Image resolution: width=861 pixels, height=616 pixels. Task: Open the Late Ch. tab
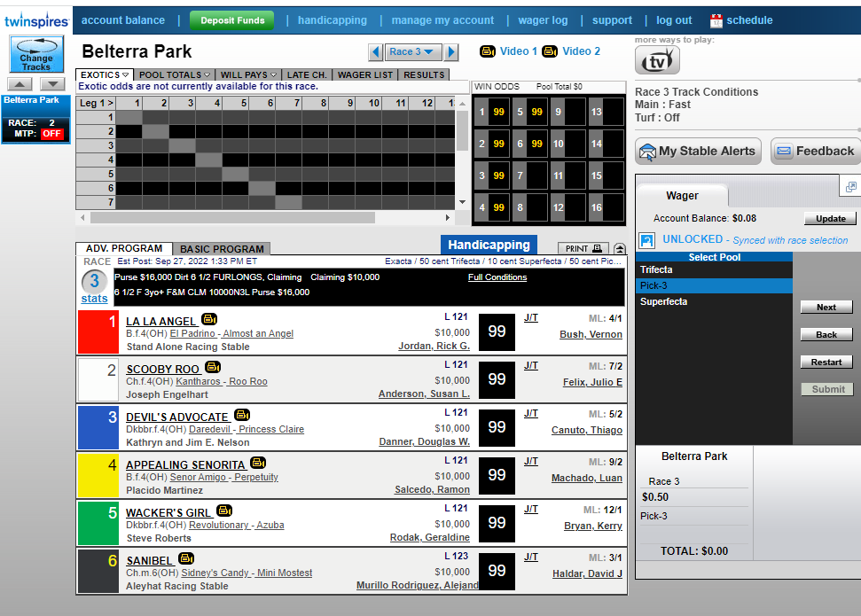pyautogui.click(x=307, y=74)
